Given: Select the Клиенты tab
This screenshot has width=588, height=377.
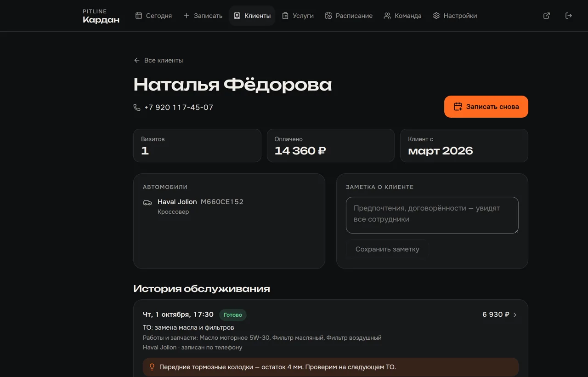Looking at the screenshot, I should point(252,16).
